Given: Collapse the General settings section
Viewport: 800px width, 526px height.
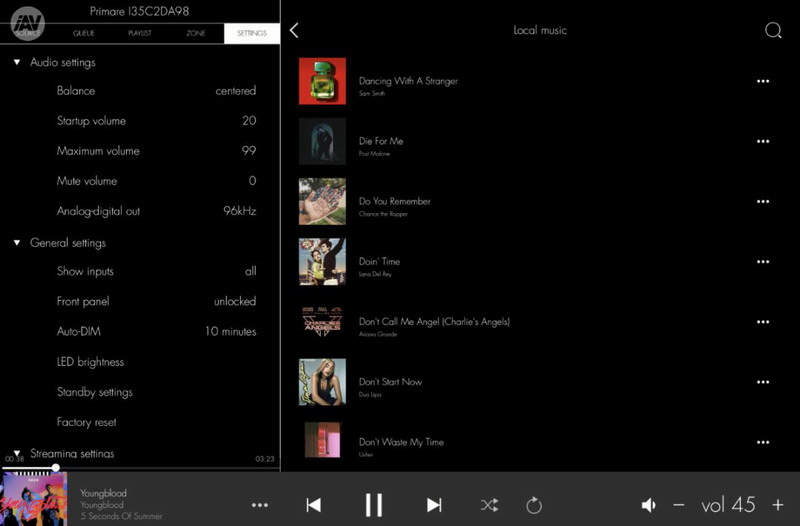Looking at the screenshot, I should click(17, 243).
